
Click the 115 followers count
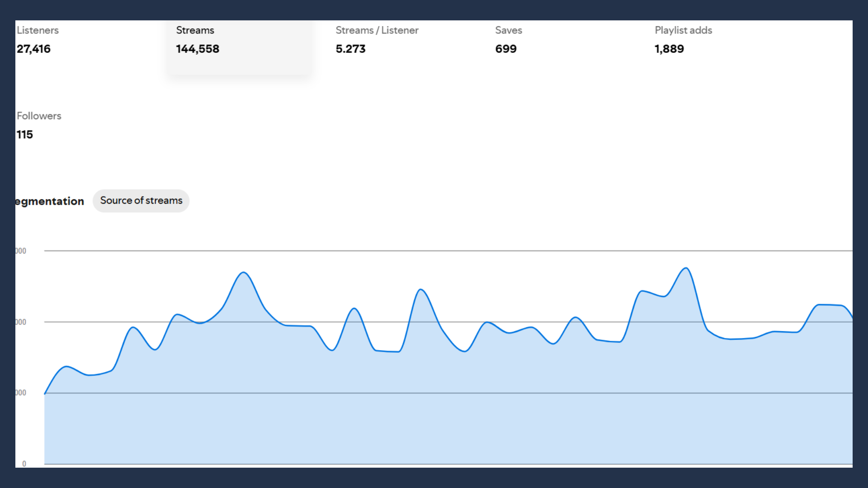coord(25,135)
